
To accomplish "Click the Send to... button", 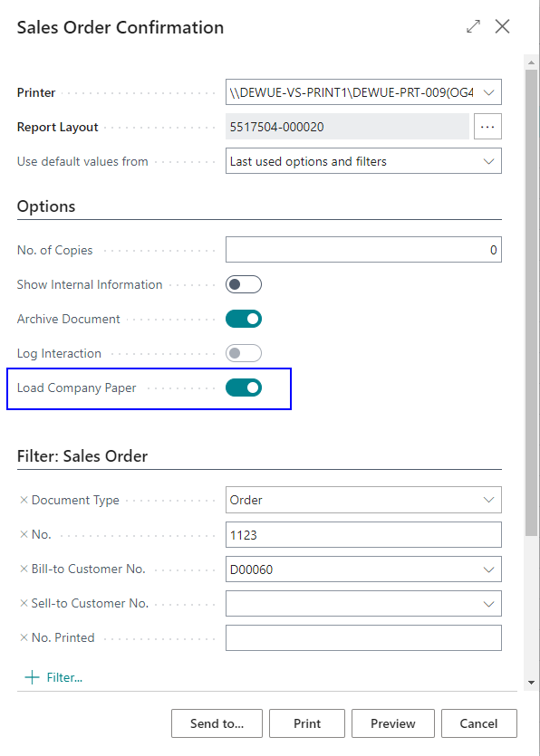I will point(217,723).
